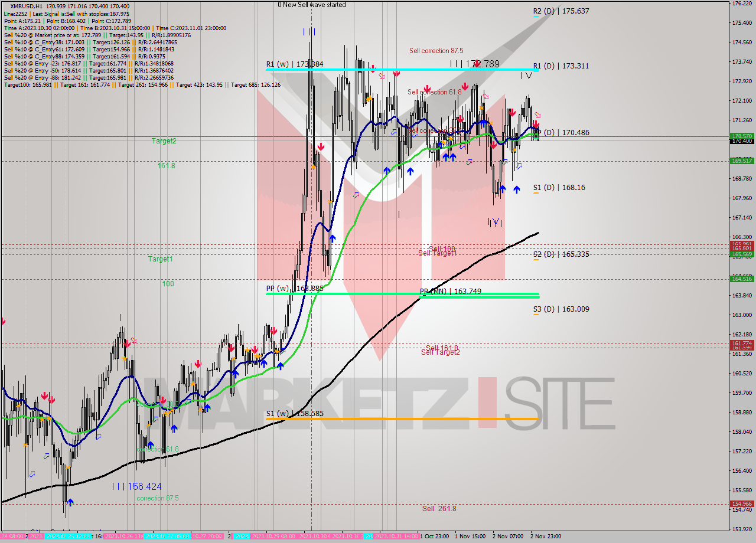Click the 'III 156.424' wave label
This screenshot has height=543, width=756.
136,486
